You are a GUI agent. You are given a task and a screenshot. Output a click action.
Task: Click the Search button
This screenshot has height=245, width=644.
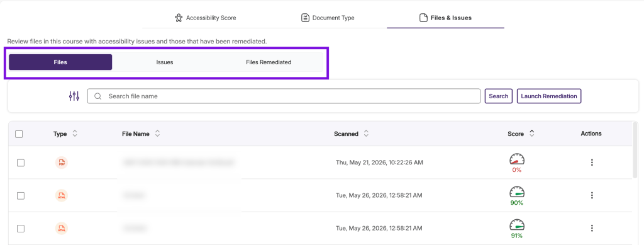(499, 96)
